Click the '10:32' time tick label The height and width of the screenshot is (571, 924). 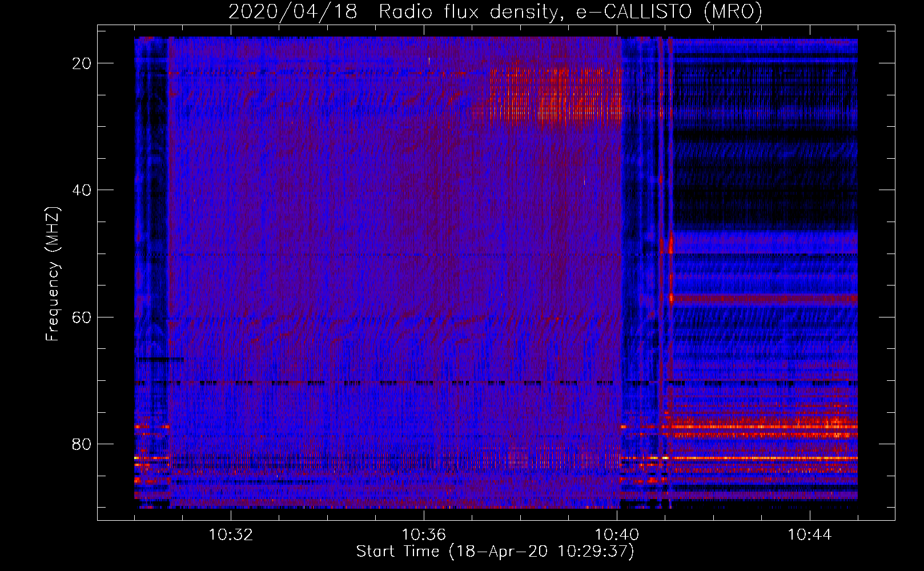pyautogui.click(x=231, y=535)
